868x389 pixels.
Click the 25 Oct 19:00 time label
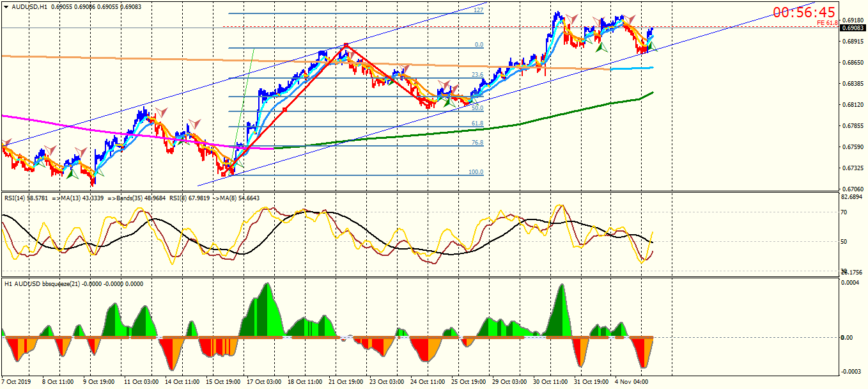[469, 382]
